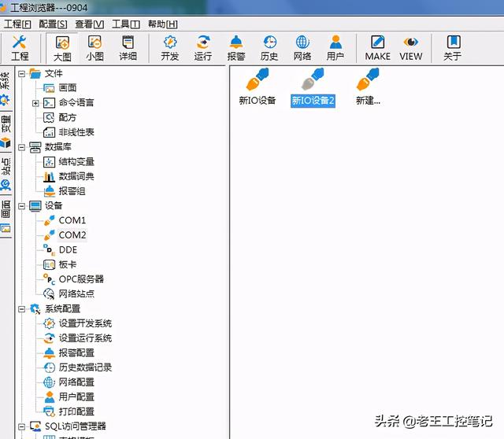Viewport: 504px width, 439px height.
Task: Open the 开发 development toolbar icon
Action: pos(170,48)
